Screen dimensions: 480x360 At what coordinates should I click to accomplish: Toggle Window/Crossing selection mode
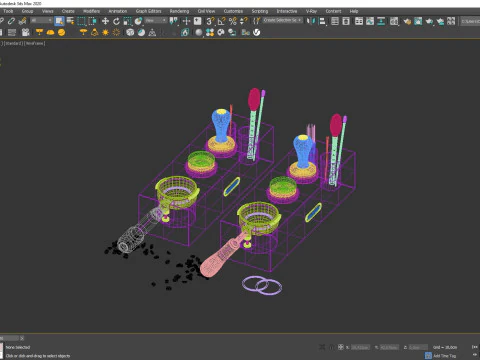pos(92,21)
